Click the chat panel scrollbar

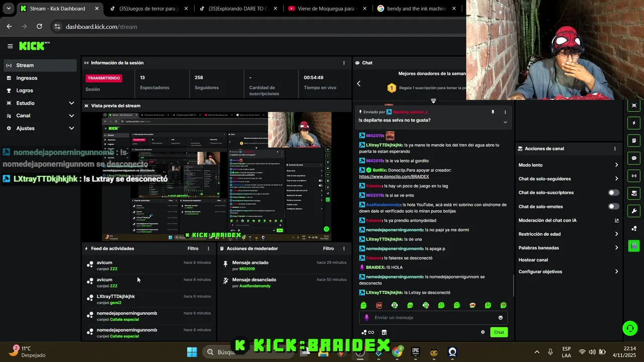513,286
